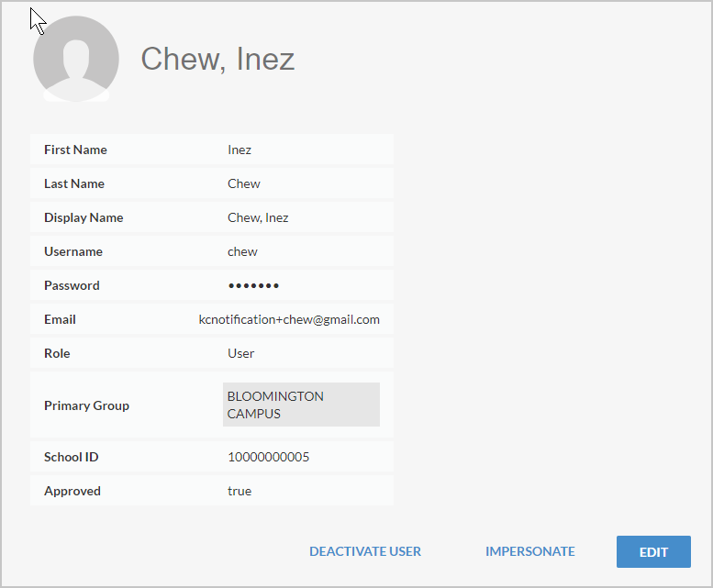Click the Chew, Inez page heading
This screenshot has height=588, width=713.
pyautogui.click(x=217, y=59)
